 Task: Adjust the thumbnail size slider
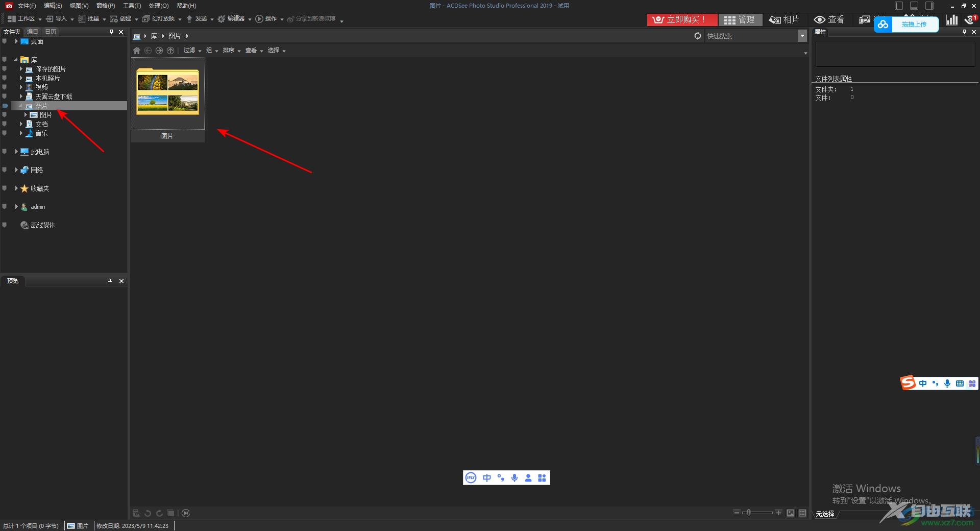click(x=757, y=513)
